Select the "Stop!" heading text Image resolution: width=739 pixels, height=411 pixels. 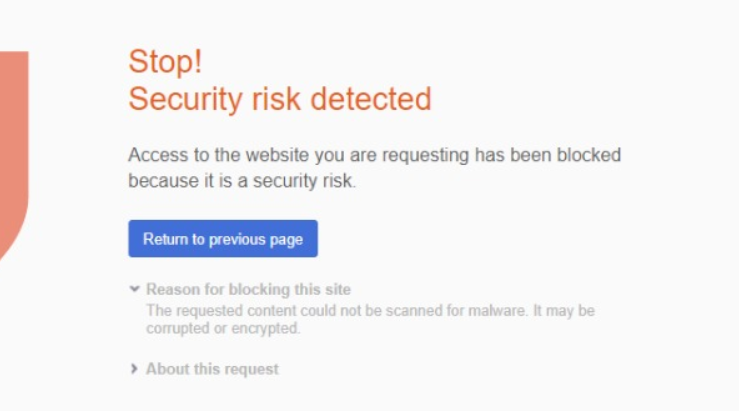(165, 62)
